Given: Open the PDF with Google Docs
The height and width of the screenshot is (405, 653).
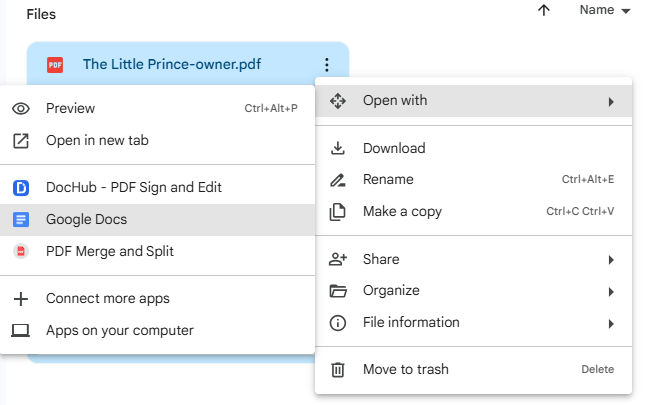Looking at the screenshot, I should (x=157, y=220).
